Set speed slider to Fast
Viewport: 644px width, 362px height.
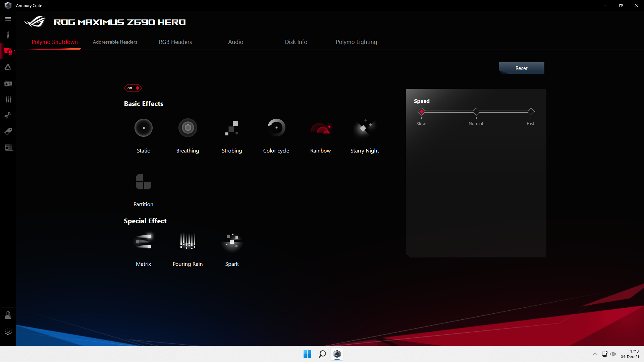pos(531,111)
